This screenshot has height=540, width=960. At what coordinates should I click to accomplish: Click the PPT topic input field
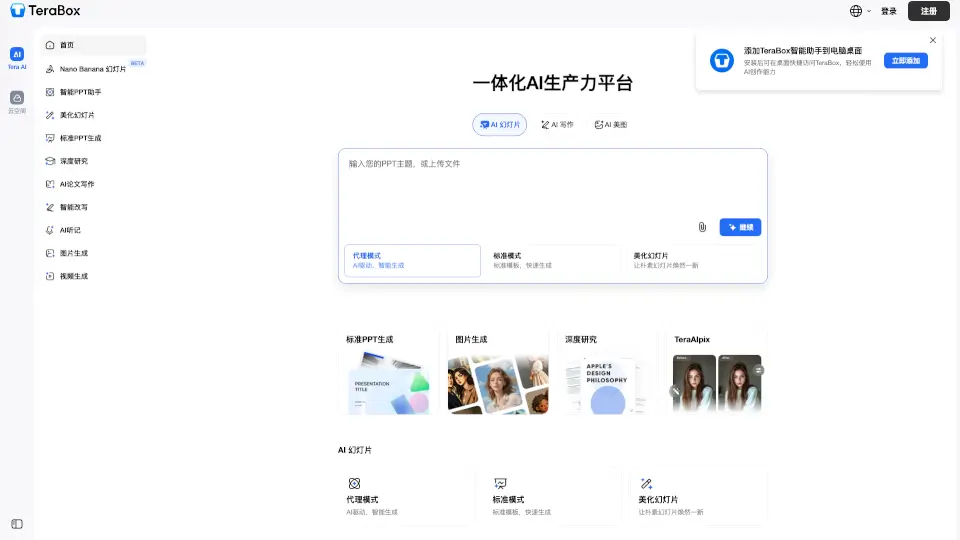coord(552,185)
